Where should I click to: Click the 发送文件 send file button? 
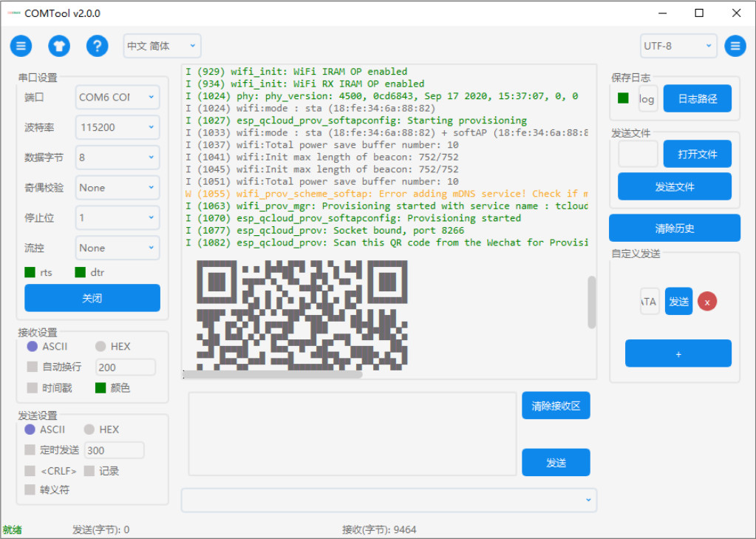click(675, 186)
